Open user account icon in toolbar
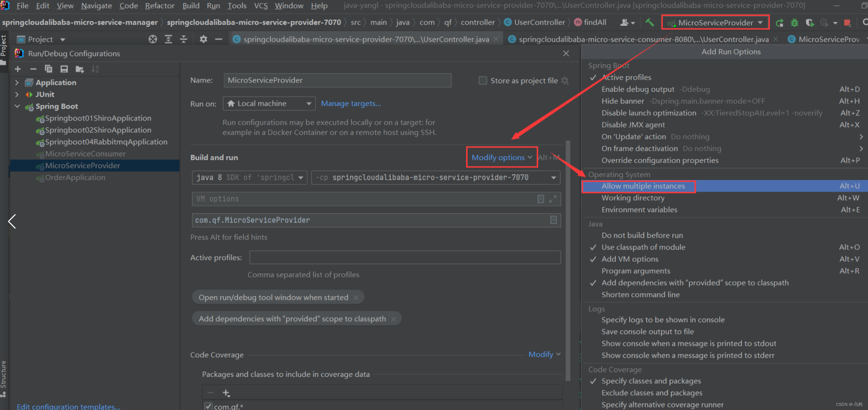 (x=627, y=23)
